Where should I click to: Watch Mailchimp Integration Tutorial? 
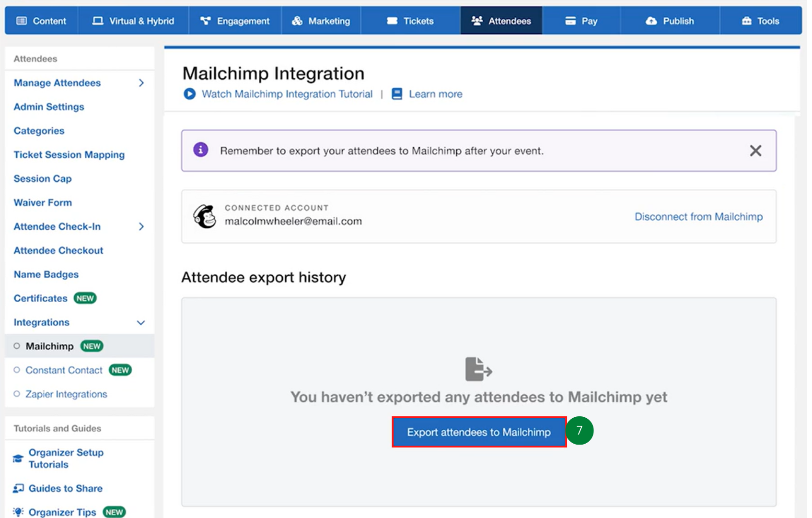pos(287,94)
